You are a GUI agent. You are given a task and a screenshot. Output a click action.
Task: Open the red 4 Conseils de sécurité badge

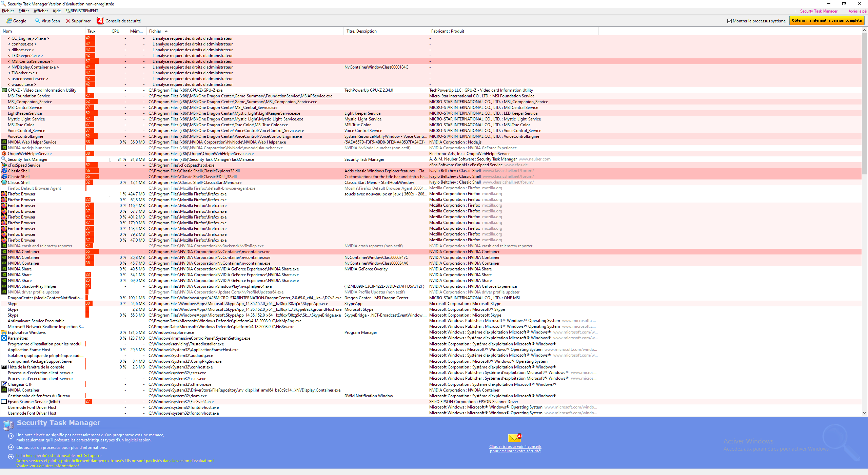click(100, 21)
